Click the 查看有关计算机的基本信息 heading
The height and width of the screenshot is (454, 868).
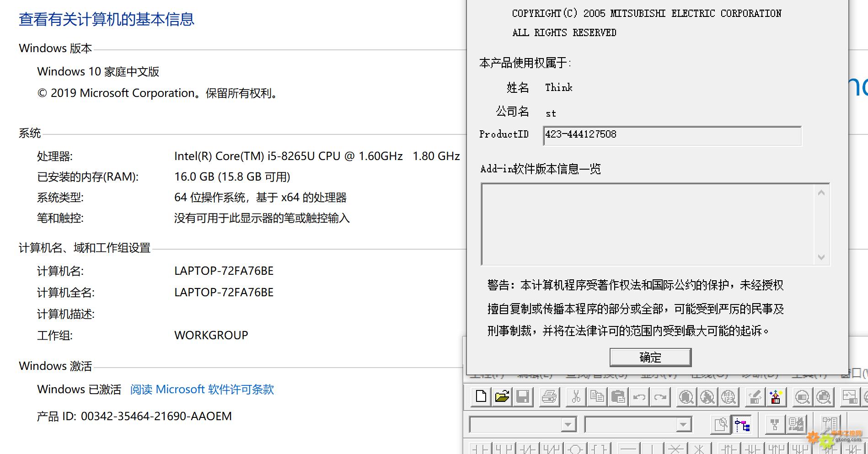click(107, 19)
